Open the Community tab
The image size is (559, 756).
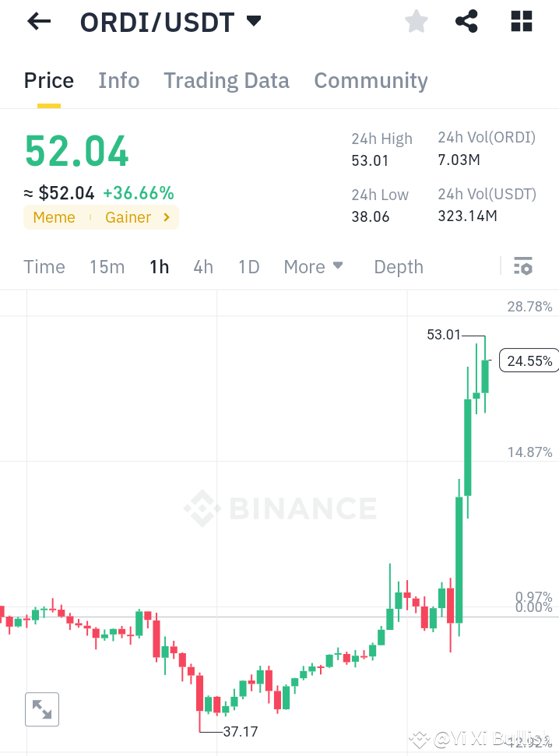tap(371, 80)
